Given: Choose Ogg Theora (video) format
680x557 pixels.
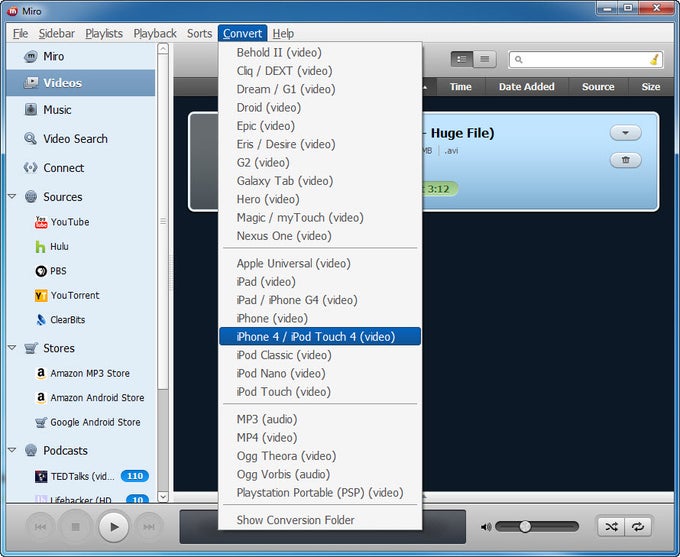Looking at the screenshot, I should pos(320,456).
